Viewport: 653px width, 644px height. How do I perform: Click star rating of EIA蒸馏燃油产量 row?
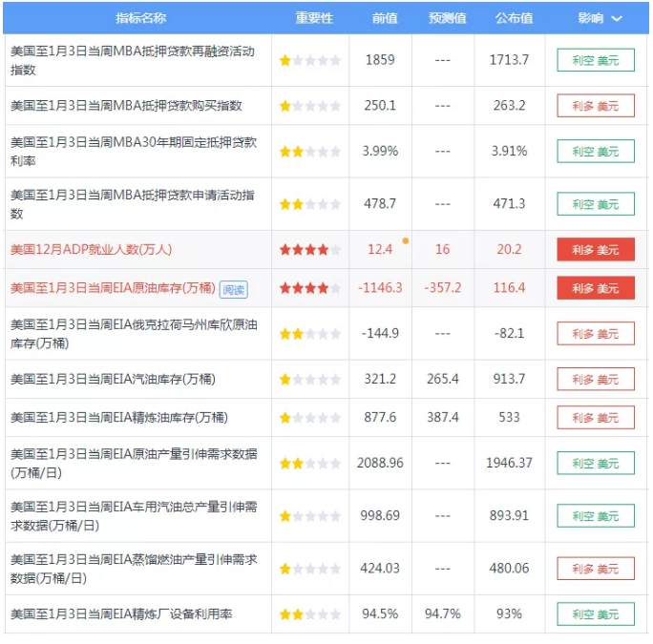(x=310, y=569)
